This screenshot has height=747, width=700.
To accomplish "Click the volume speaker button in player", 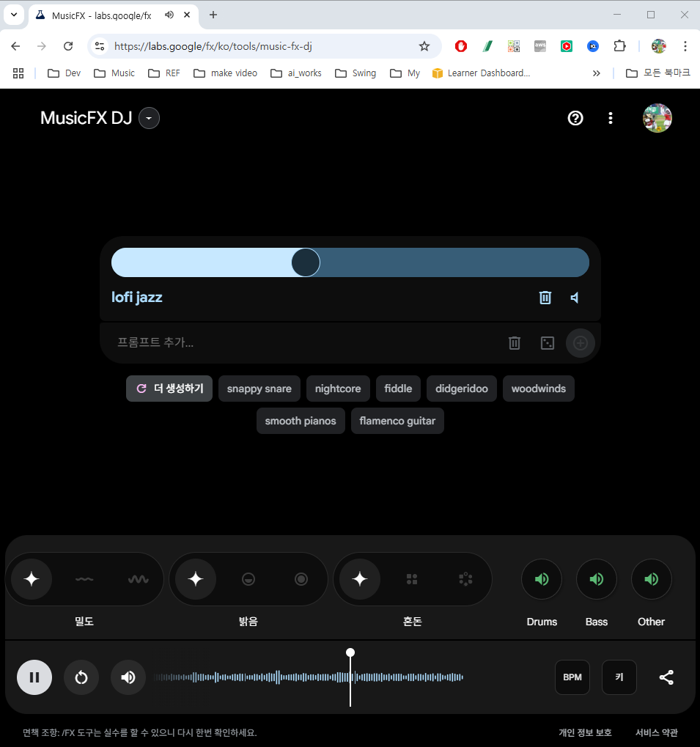I will tap(128, 677).
